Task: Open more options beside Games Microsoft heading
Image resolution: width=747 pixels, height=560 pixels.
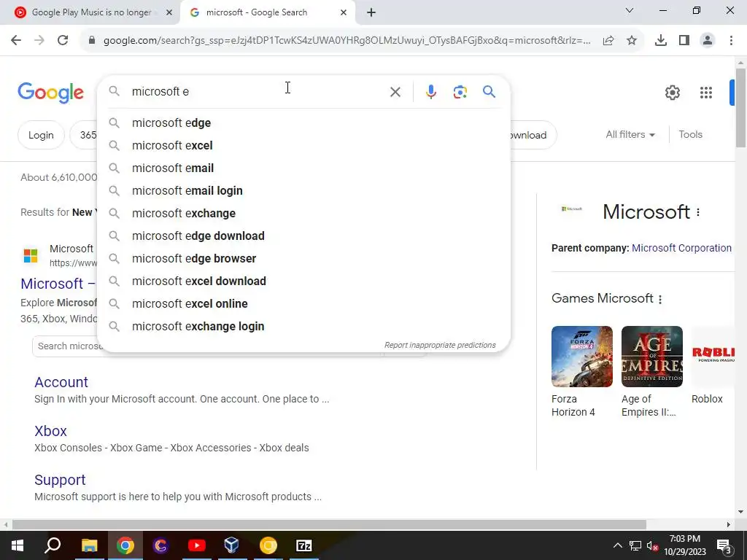Action: pyautogui.click(x=659, y=300)
